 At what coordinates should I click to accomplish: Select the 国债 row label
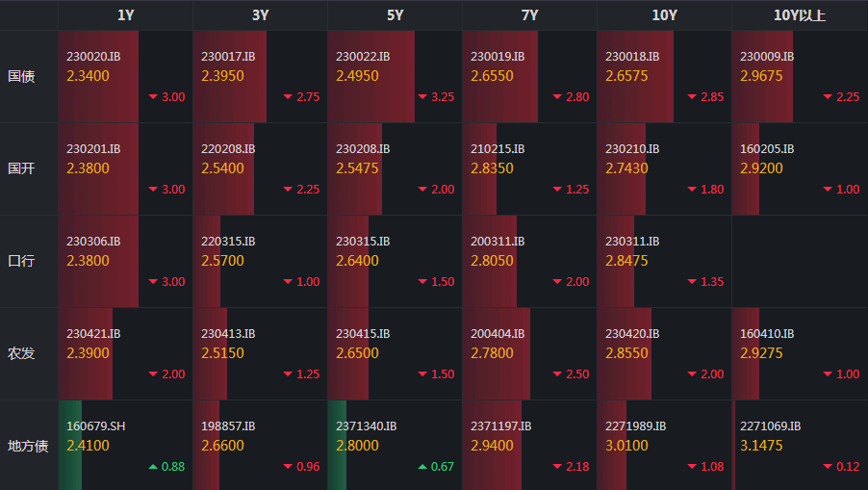coord(21,76)
